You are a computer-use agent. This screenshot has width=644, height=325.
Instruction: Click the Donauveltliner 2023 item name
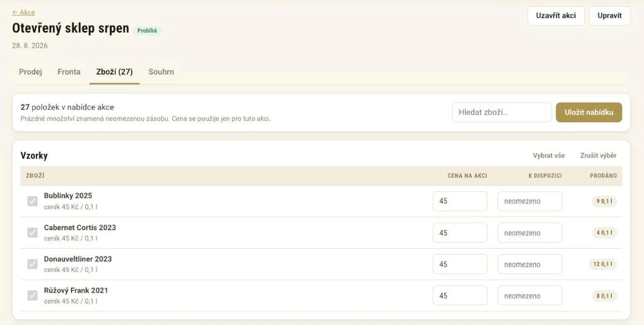[78, 259]
